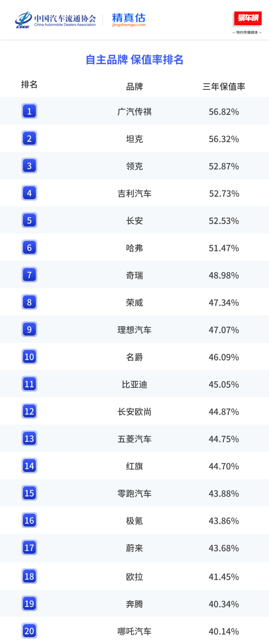
Task: Click the rank 7 badge icon
Action: tap(29, 274)
